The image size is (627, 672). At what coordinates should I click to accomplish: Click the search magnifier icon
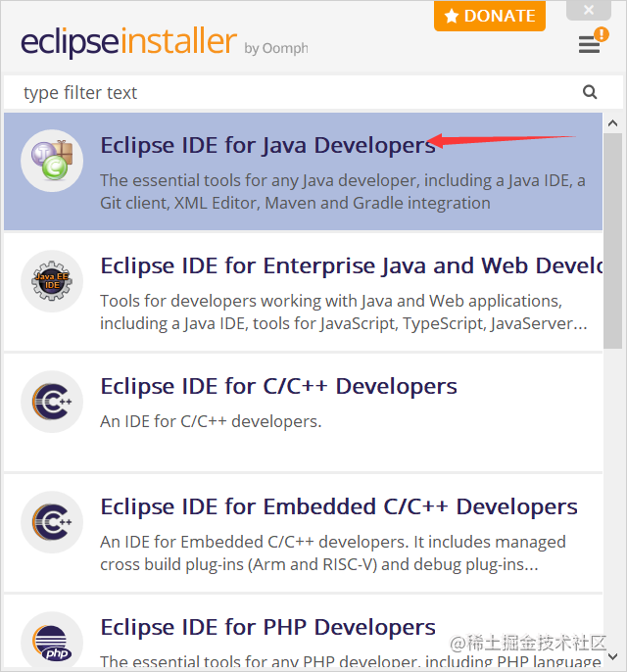pyautogui.click(x=590, y=92)
